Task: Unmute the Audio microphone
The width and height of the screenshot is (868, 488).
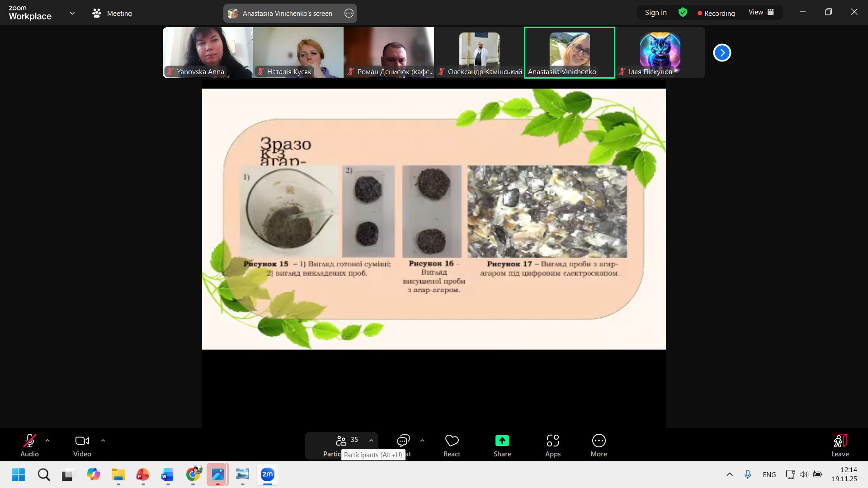Action: pos(29,441)
